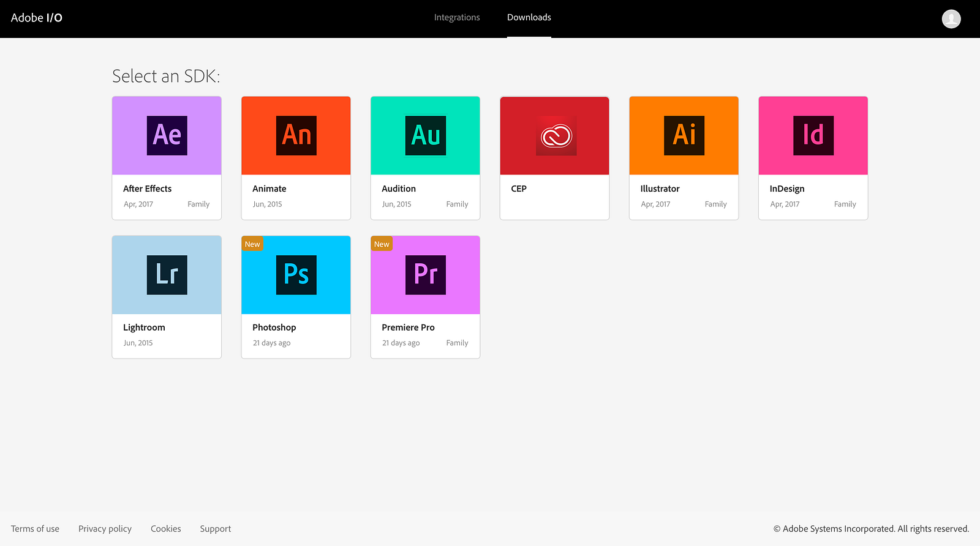Image resolution: width=980 pixels, height=546 pixels.
Task: Select the Animate SDK icon
Action: pos(296,135)
